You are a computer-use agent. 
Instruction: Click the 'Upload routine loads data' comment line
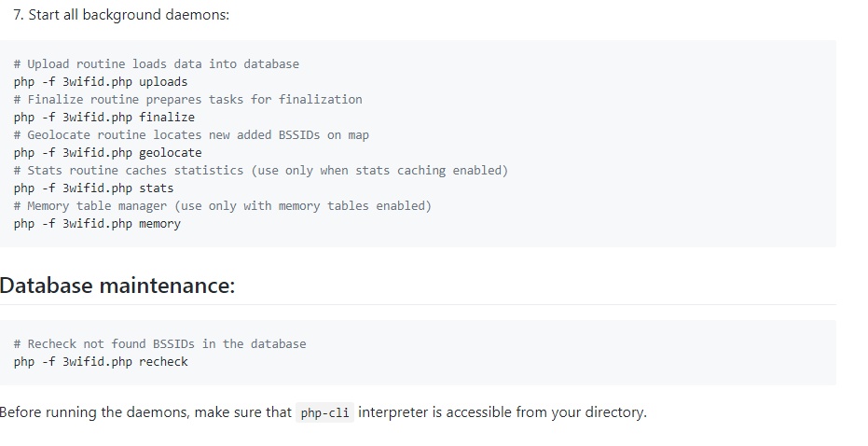tap(157, 63)
